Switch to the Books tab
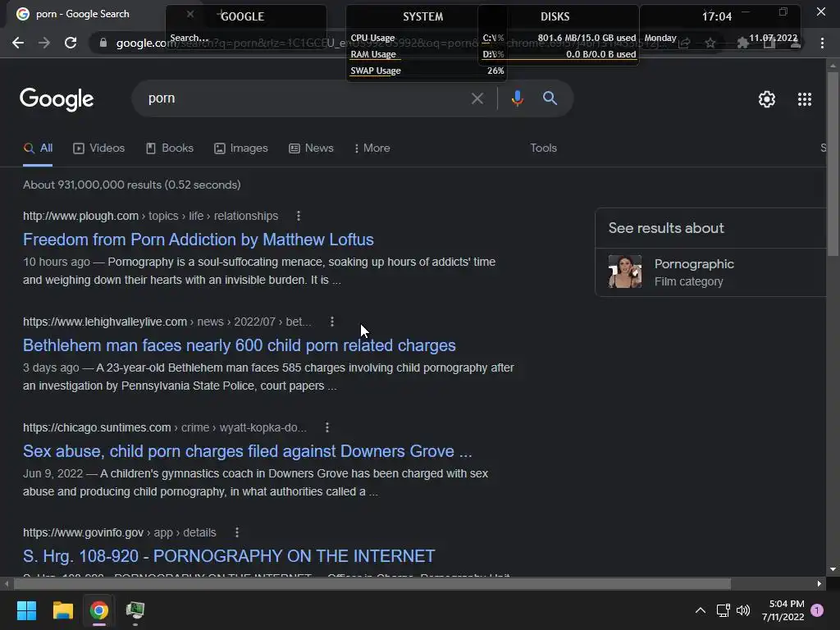 [x=169, y=148]
